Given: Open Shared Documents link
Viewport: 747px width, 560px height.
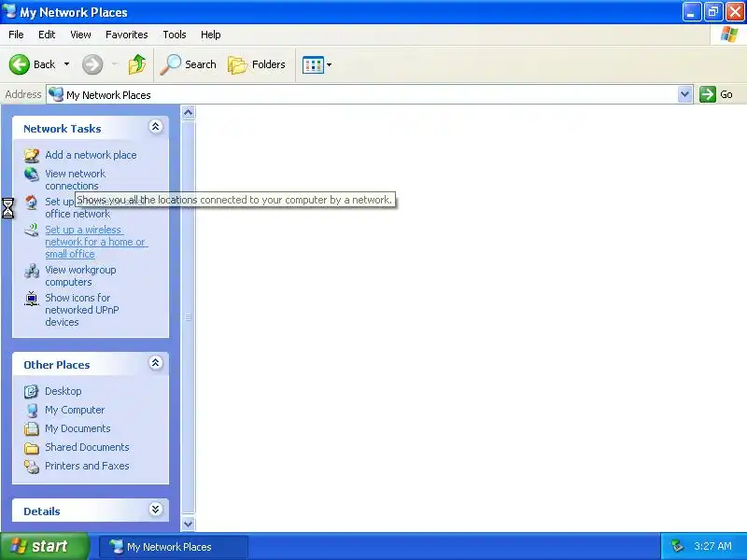Looking at the screenshot, I should pyautogui.click(x=87, y=447).
